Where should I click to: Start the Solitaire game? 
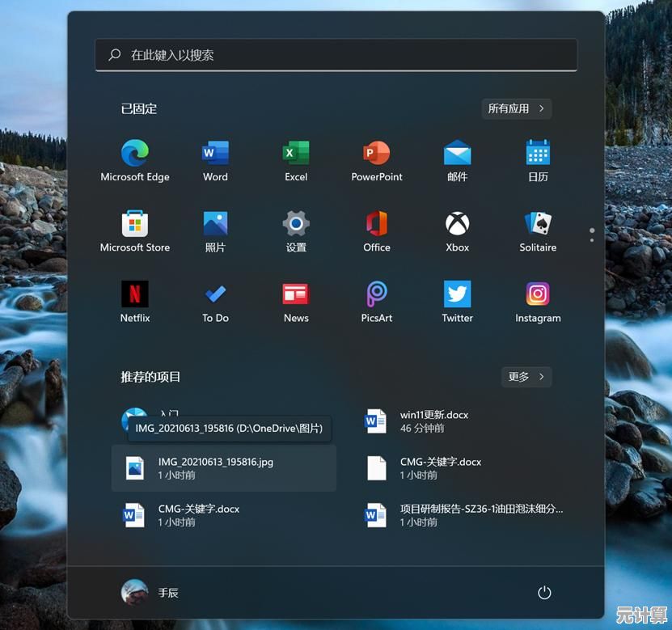(x=538, y=231)
